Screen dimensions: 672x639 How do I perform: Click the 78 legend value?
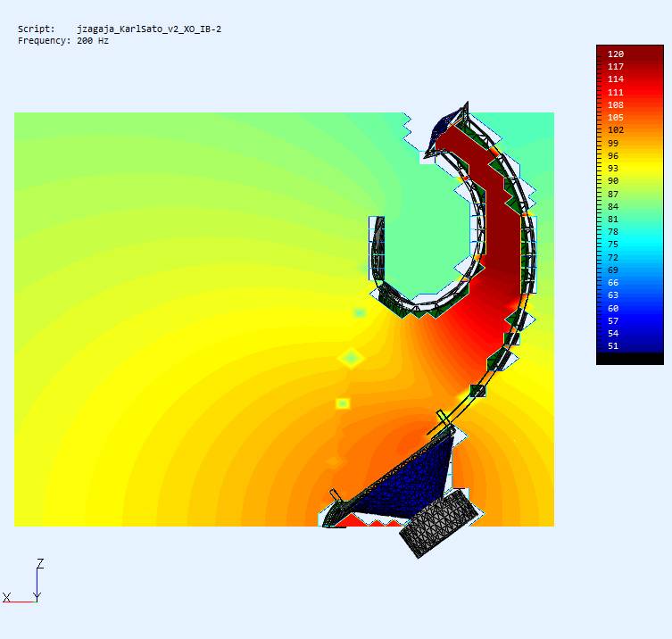click(613, 231)
